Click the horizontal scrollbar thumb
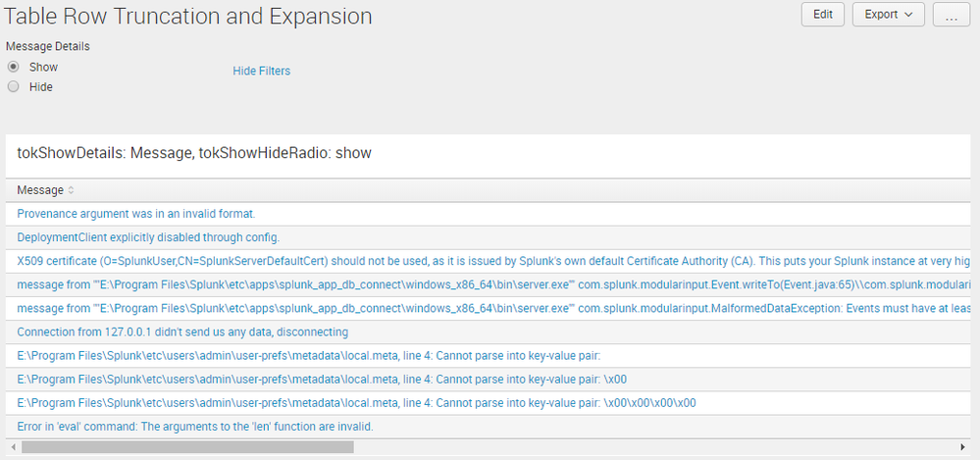The height and width of the screenshot is (460, 980). coord(186,447)
